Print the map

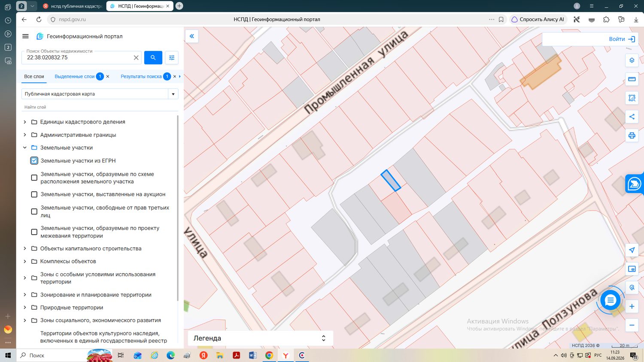632,136
